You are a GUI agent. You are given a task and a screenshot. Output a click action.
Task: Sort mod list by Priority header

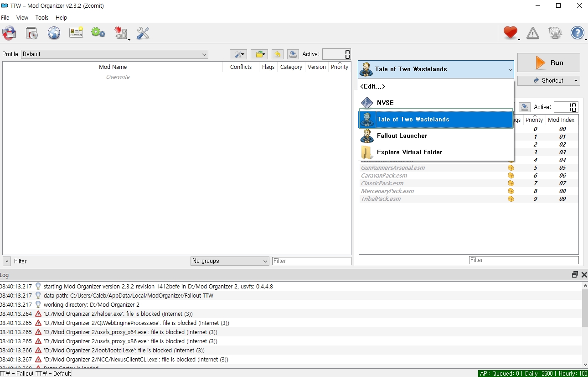(x=340, y=67)
